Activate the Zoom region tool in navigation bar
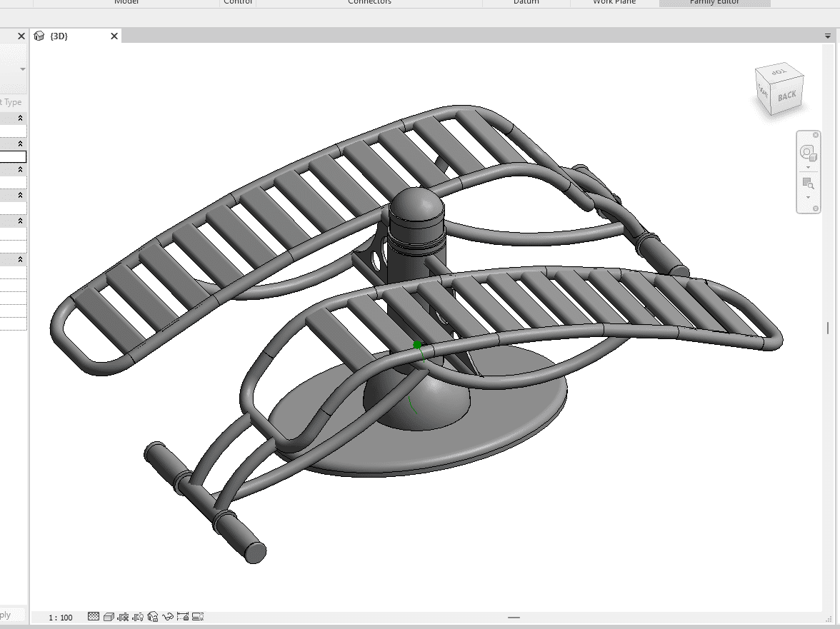Screen dimensions: 840x629 808,183
